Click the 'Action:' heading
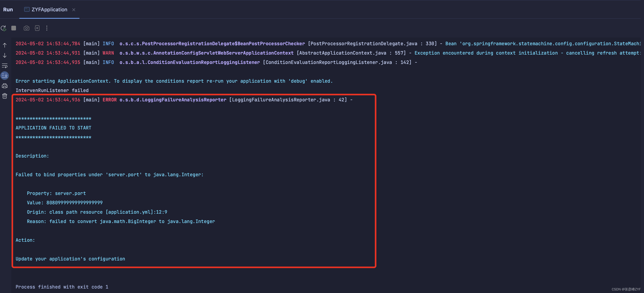The image size is (644, 293). point(25,240)
